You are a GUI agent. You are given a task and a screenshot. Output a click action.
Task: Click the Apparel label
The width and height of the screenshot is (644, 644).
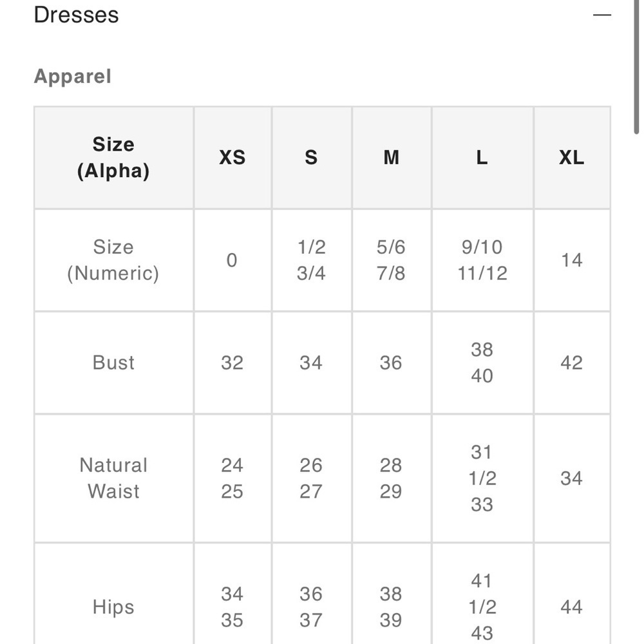73,76
